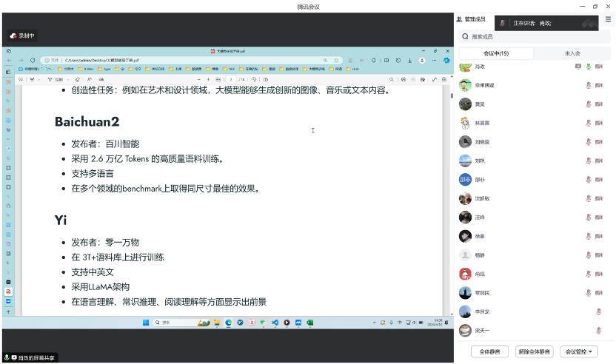Click the 采用LLaMA架构 bullet text
Viewport: 616px width, 364px height.
tap(101, 287)
